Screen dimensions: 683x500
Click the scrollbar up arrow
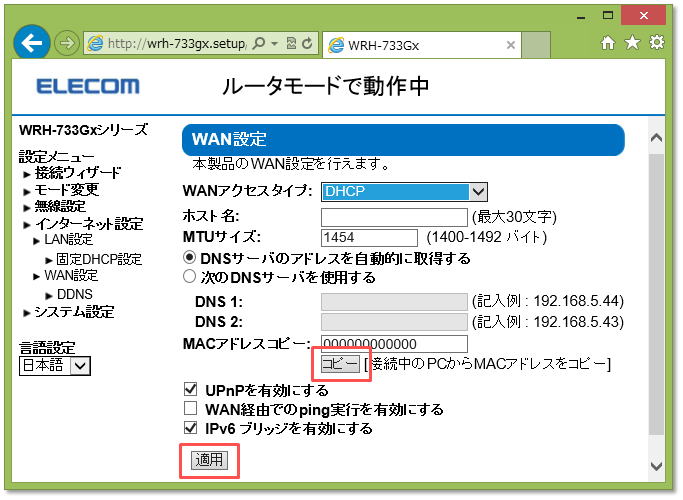pyautogui.click(x=656, y=139)
